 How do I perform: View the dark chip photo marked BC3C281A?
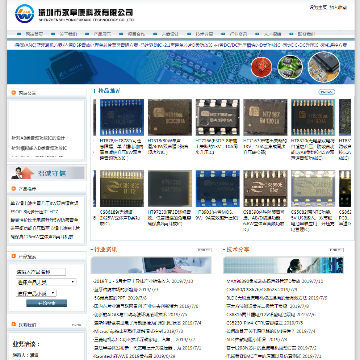pos(170,117)
